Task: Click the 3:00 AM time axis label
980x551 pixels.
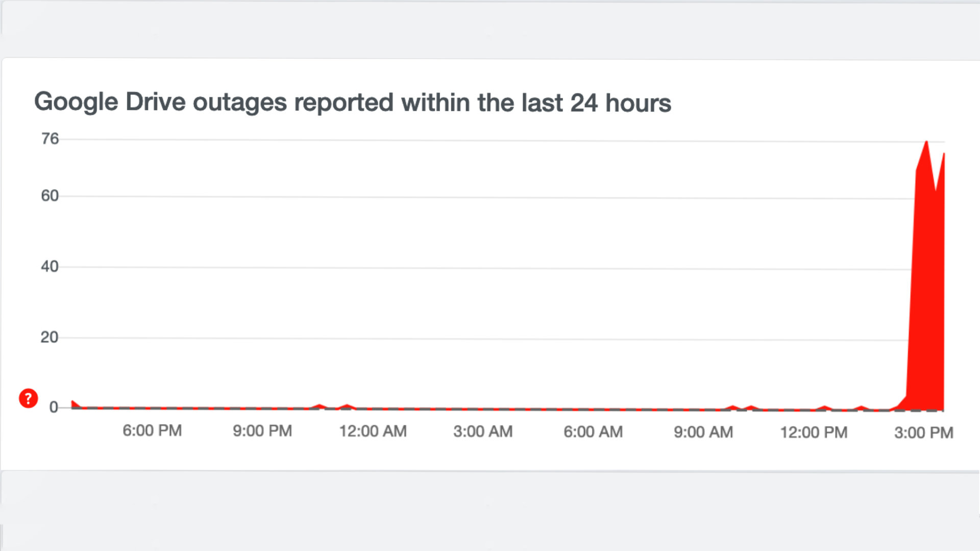Action: tap(483, 432)
